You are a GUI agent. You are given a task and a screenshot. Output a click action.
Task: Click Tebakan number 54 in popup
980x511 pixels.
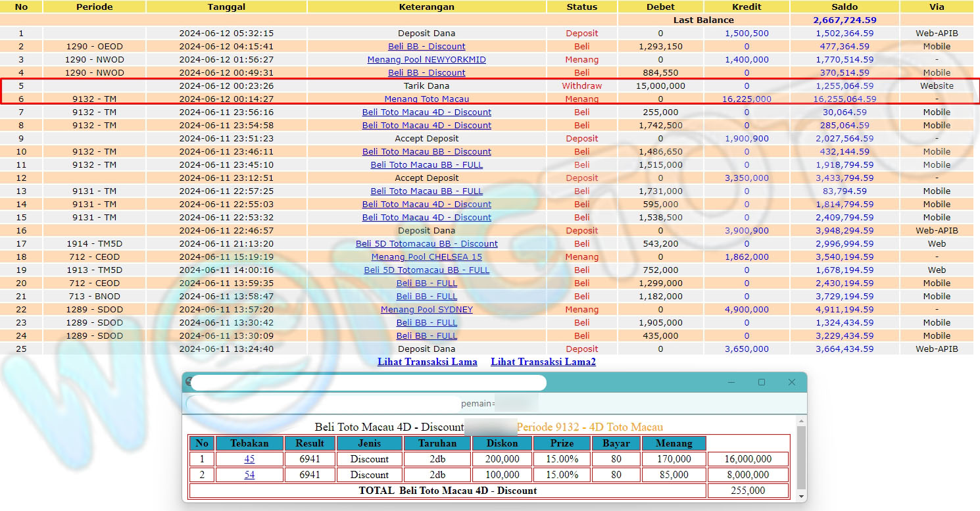click(x=249, y=475)
